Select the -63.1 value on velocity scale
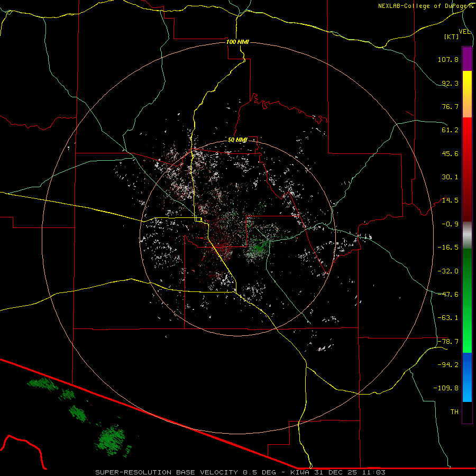476x476 pixels. coord(448,318)
